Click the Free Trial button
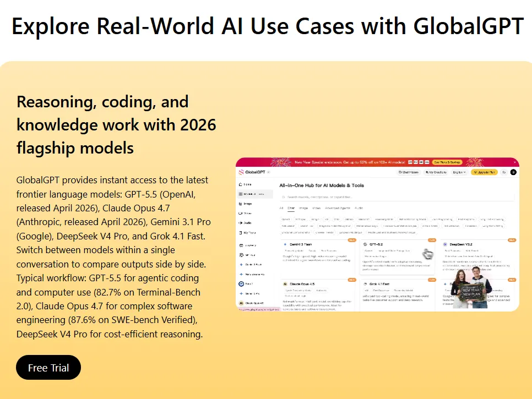 click(48, 368)
